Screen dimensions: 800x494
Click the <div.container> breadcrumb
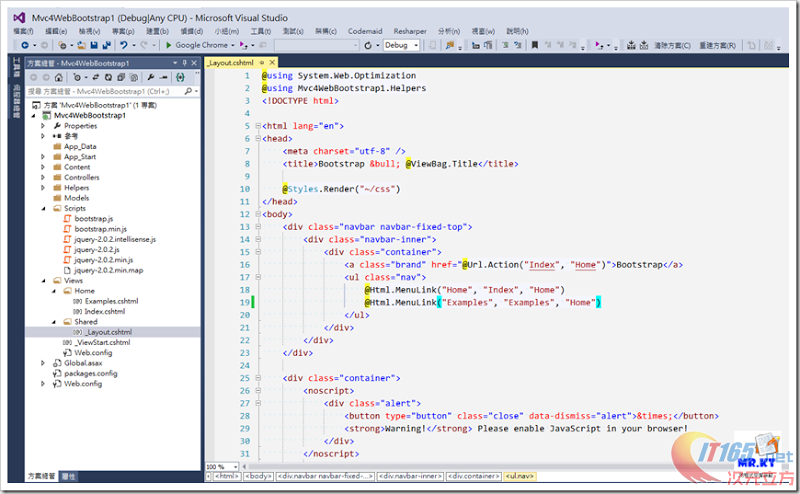point(474,476)
